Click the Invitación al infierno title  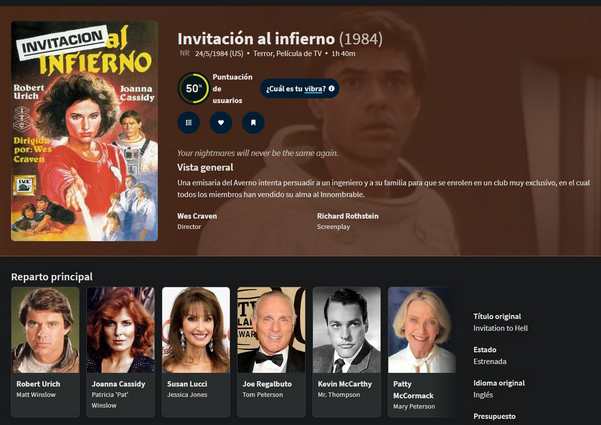click(256, 39)
